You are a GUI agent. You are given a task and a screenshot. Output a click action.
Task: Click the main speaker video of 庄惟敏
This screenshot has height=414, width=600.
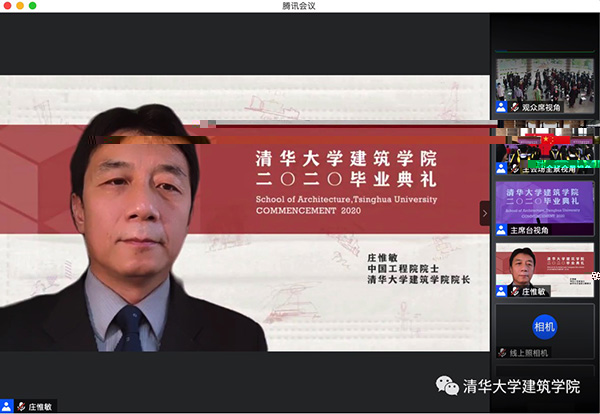tap(245, 213)
